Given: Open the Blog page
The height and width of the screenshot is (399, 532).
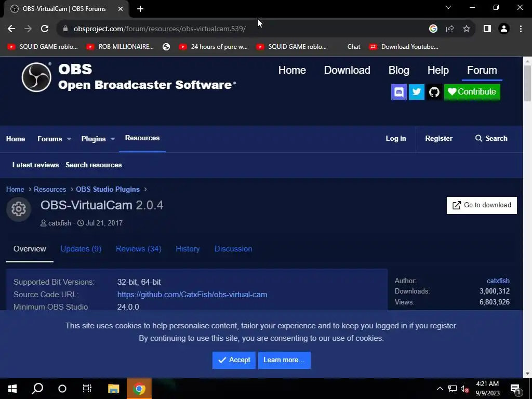Looking at the screenshot, I should (x=398, y=70).
